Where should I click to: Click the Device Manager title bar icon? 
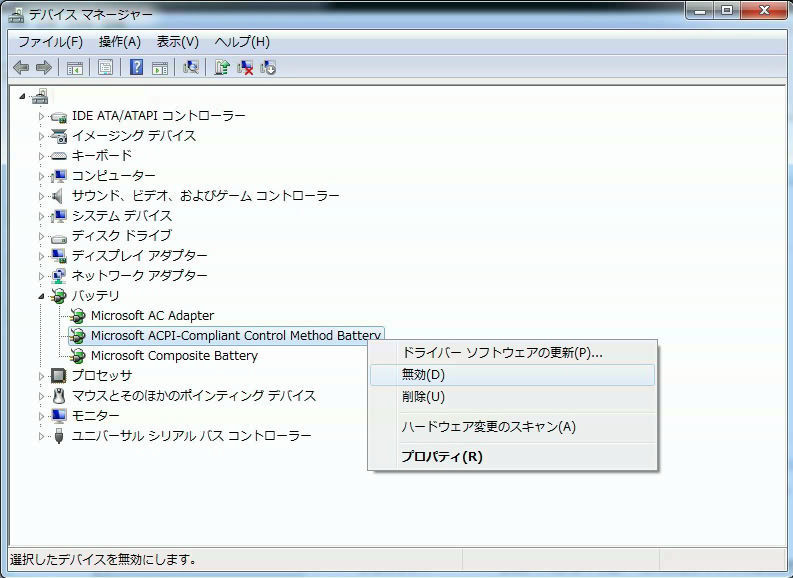16,15
